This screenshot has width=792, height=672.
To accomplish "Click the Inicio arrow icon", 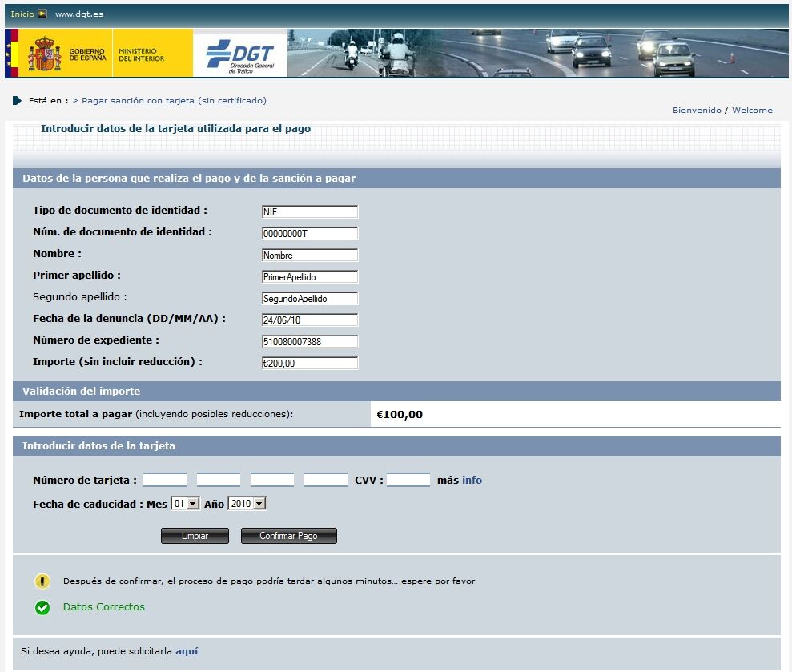I will coord(42,14).
